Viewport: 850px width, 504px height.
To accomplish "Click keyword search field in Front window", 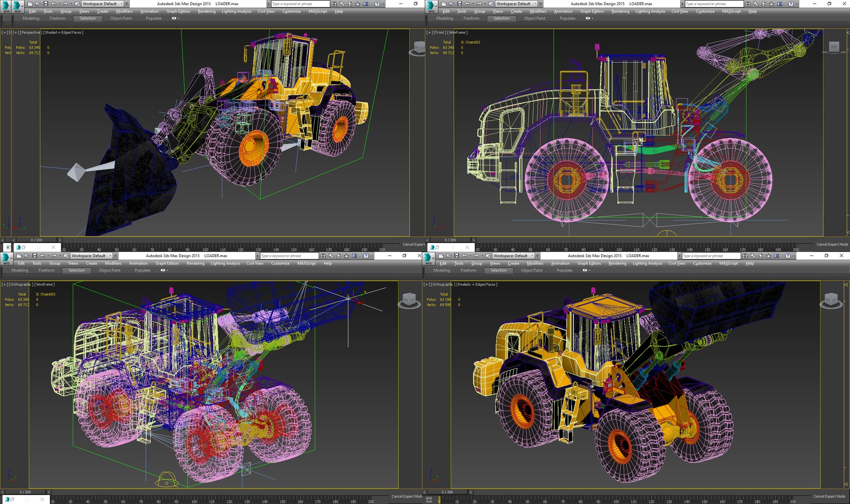I will (x=713, y=4).
